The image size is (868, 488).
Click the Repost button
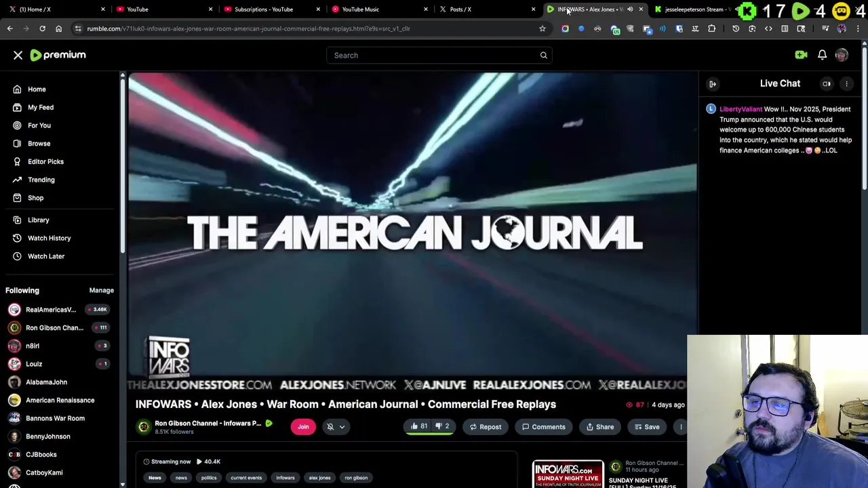[x=486, y=427]
